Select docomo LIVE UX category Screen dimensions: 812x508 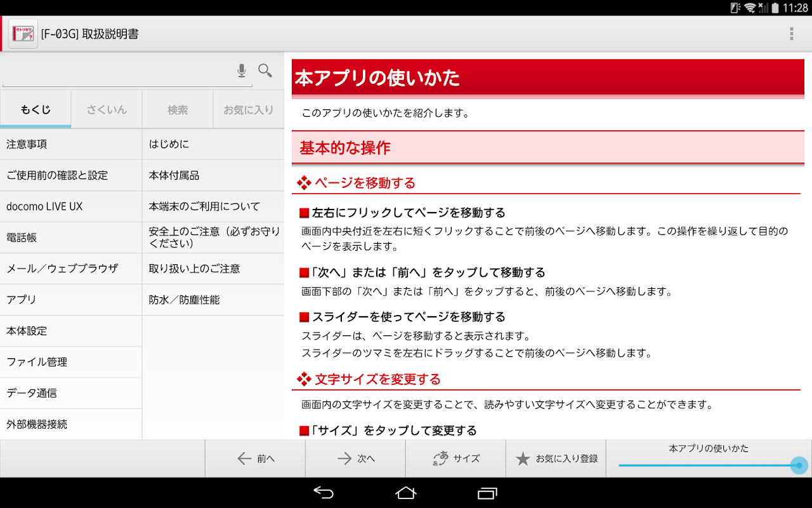[71, 206]
